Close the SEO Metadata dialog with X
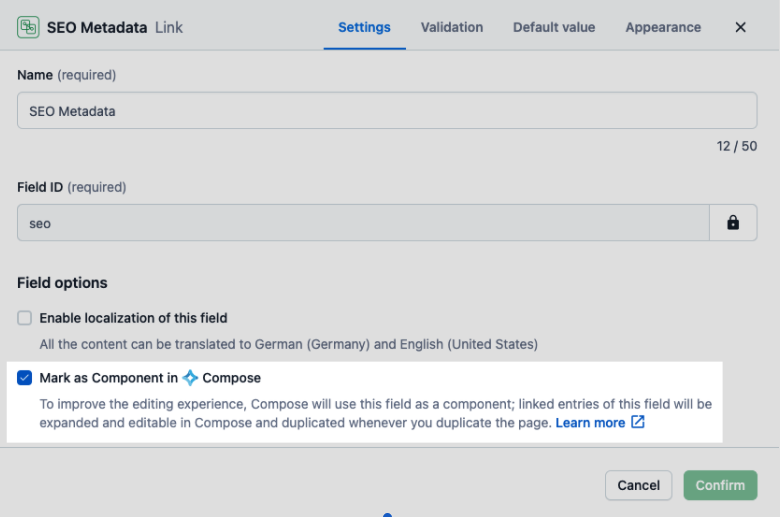This screenshot has height=517, width=780. 741,27
